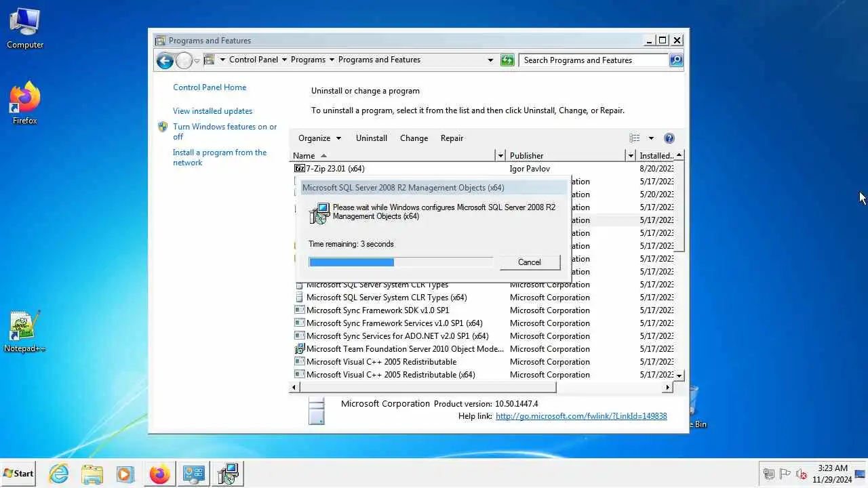Click the Show desktop button
The width and height of the screenshot is (868, 488).
861,474
